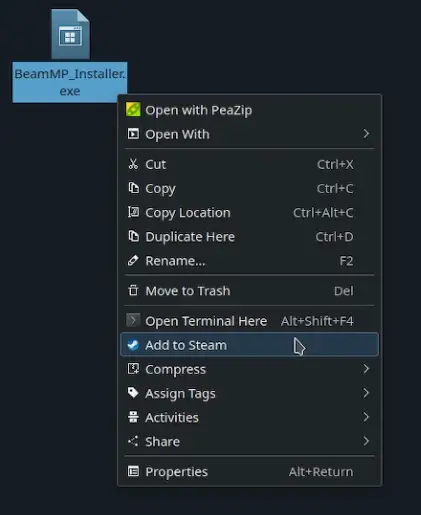Expand the Activities submenu chevron

(x=366, y=417)
